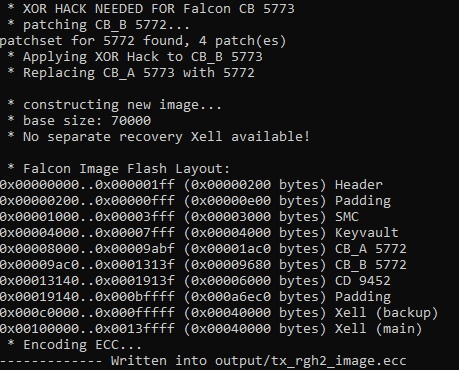
Task: Click 'Applying XOR Hack to CB_B 5773'
Action: (143, 57)
